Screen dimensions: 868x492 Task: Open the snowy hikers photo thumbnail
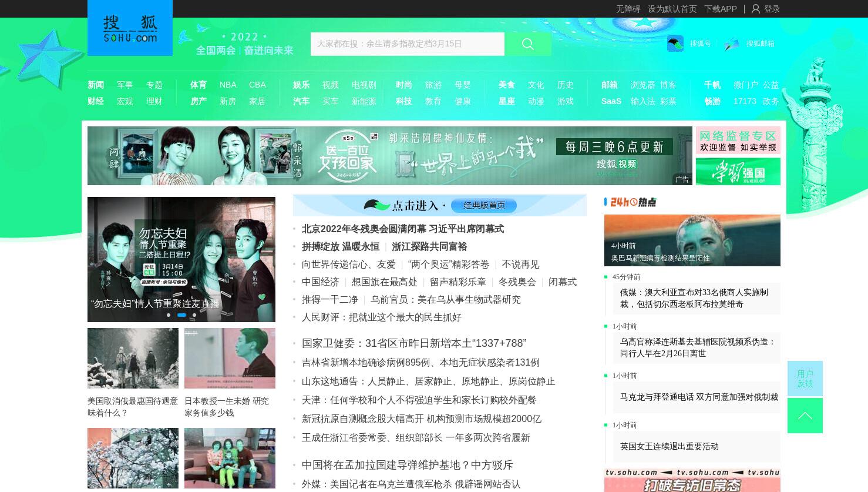tap(133, 358)
